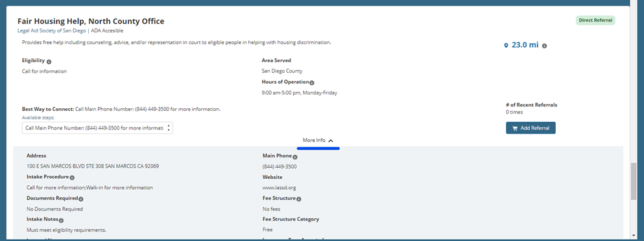
Task: Collapse the More Info chevron
Action: click(x=331, y=141)
